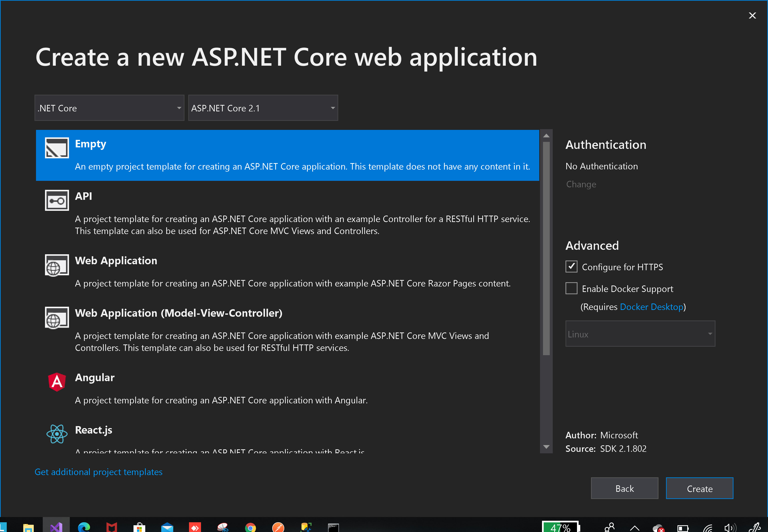Click the API template icon
Screen dimensions: 768x532
pos(57,200)
